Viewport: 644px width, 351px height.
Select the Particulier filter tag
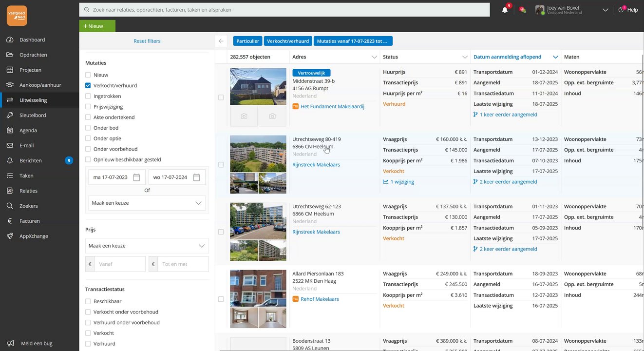click(x=247, y=41)
